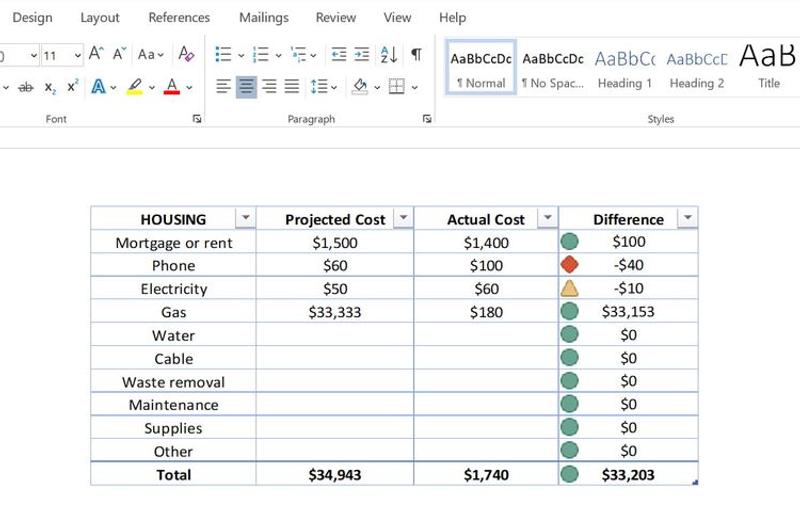Image resolution: width=800 pixels, height=516 pixels.
Task: Apply the yellow text highlight color
Action: tap(135, 87)
